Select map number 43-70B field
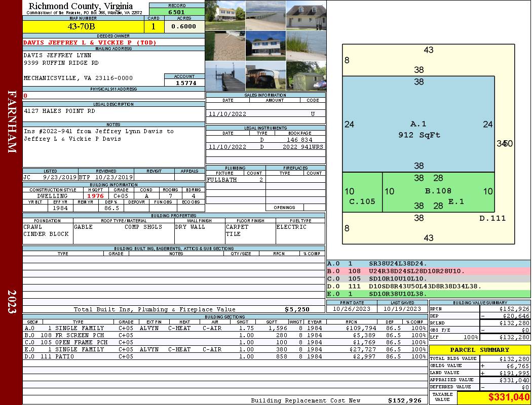This screenshot has height=405, width=532. 83,26
